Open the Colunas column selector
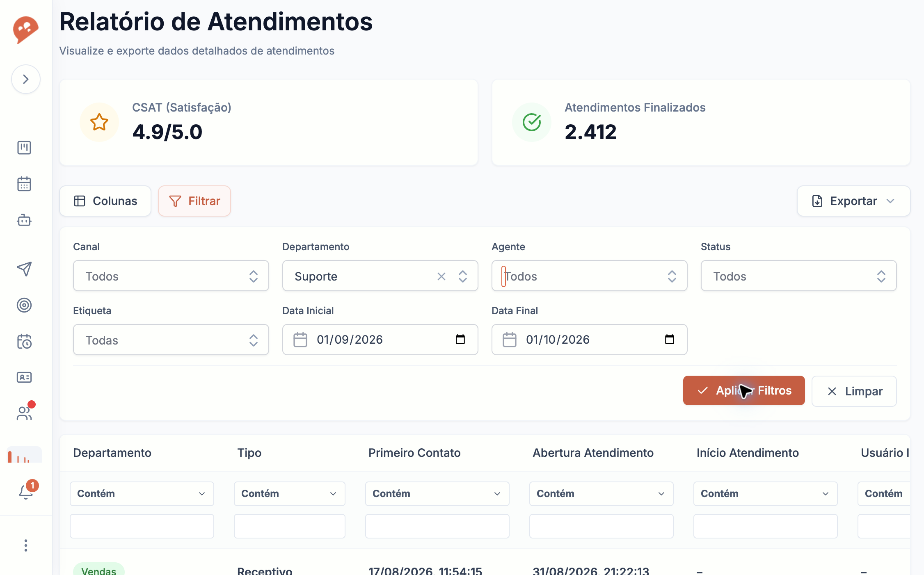Image resolution: width=924 pixels, height=575 pixels. click(x=105, y=201)
